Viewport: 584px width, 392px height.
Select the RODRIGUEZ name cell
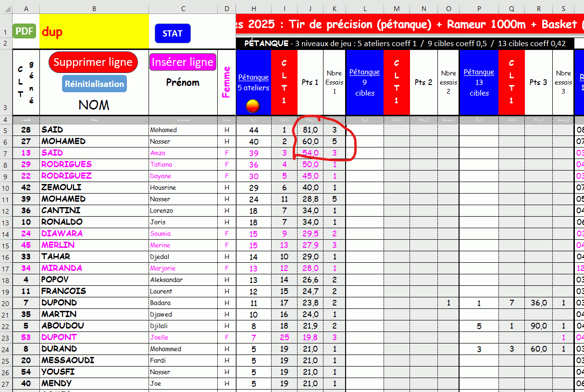(x=94, y=176)
